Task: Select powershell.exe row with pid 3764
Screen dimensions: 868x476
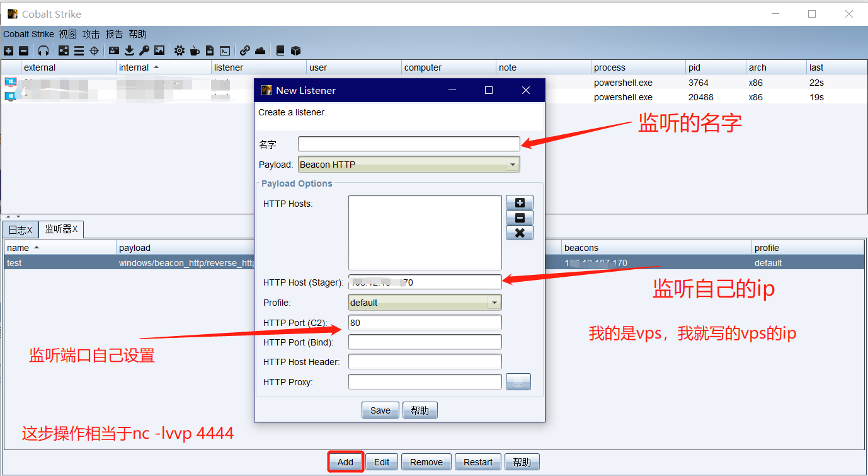Action: 434,83
